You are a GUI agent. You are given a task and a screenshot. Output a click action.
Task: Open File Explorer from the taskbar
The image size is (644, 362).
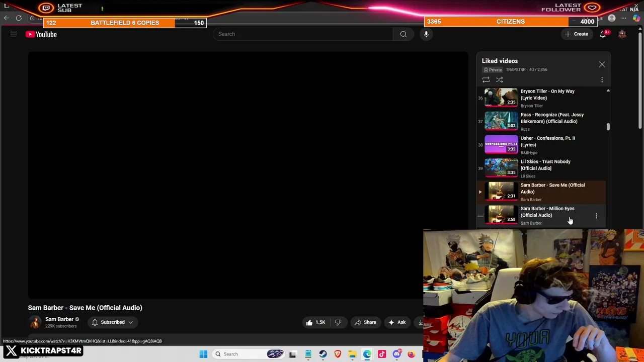click(352, 354)
